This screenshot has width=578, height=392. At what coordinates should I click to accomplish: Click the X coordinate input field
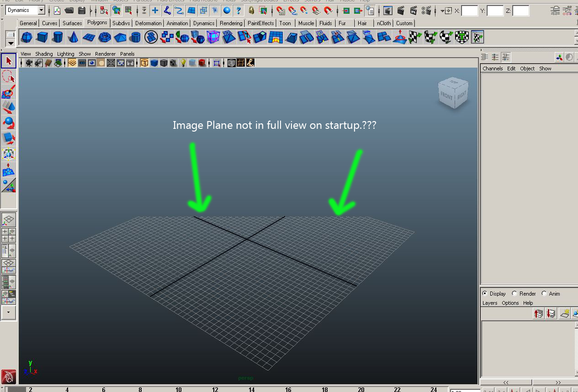(x=470, y=10)
